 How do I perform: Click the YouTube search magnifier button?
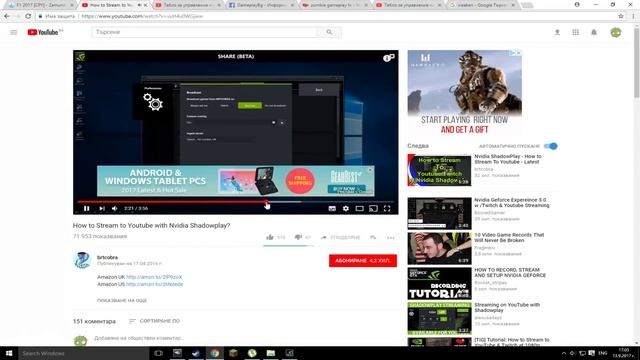tap(329, 32)
